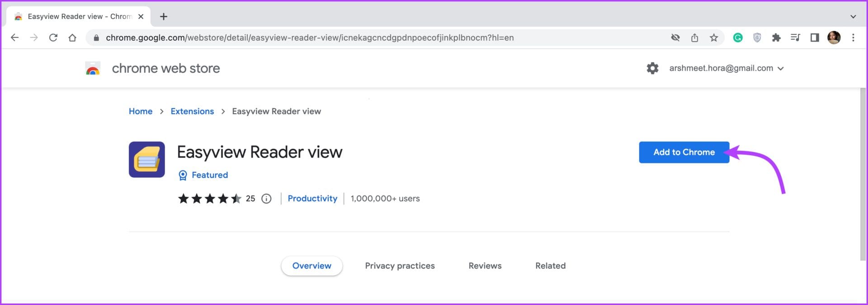Viewport: 868px width, 305px height.
Task: Expand the tab search chevron
Action: (853, 16)
